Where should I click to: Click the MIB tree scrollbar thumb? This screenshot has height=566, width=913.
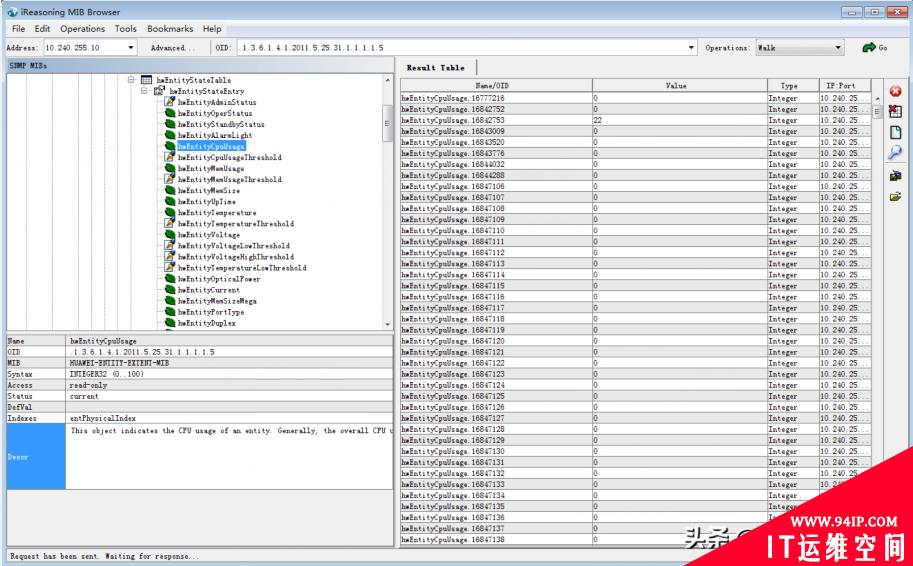(387, 123)
